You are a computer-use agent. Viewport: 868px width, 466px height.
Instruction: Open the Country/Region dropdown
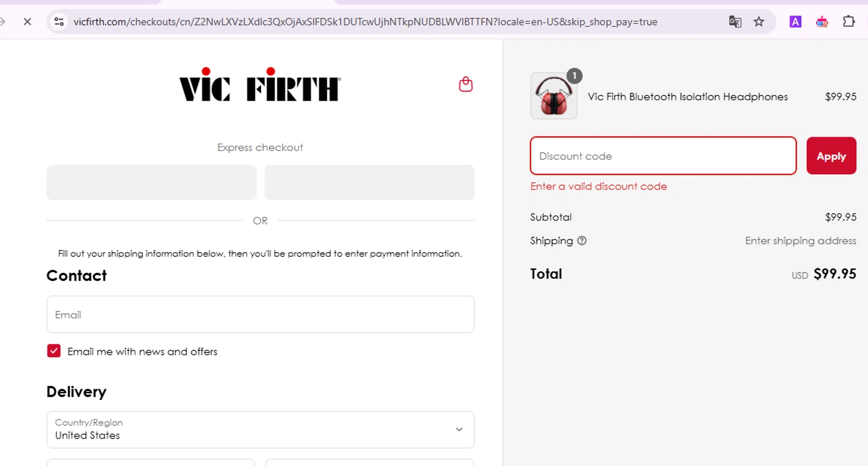click(x=260, y=430)
